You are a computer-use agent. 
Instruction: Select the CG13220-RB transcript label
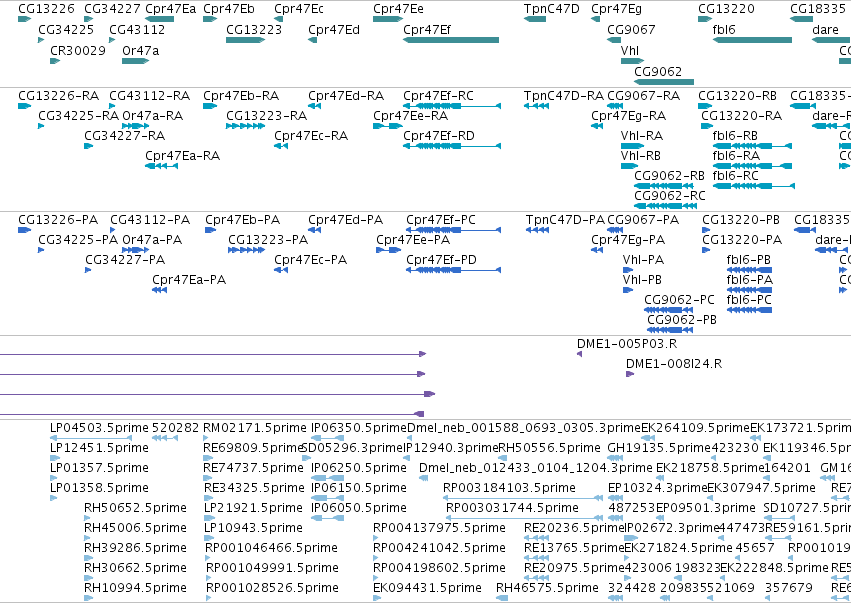[737, 96]
